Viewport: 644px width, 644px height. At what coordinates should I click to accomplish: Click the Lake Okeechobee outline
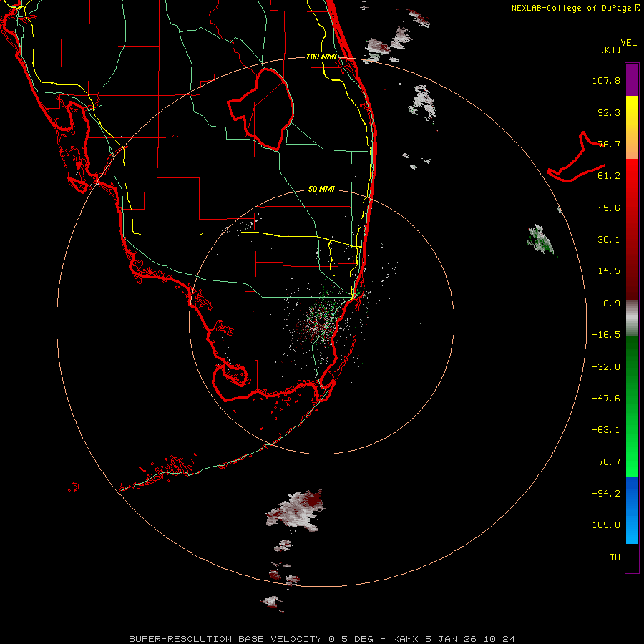261,109
